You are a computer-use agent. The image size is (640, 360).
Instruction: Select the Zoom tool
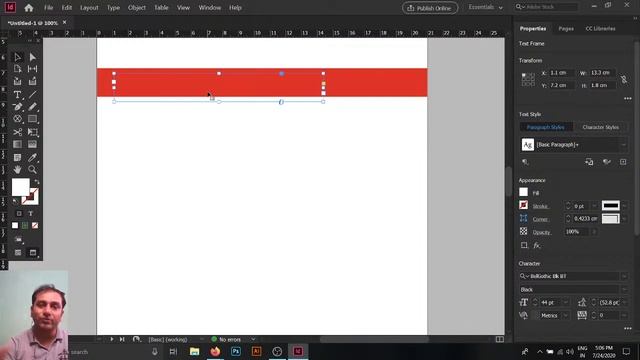33,169
